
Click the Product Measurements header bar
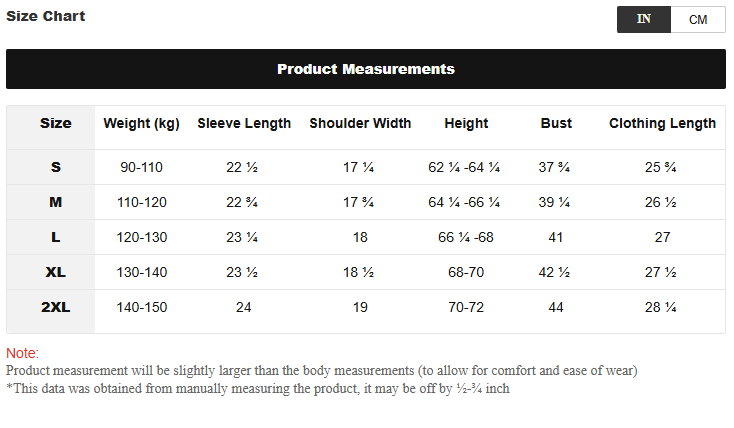[366, 69]
